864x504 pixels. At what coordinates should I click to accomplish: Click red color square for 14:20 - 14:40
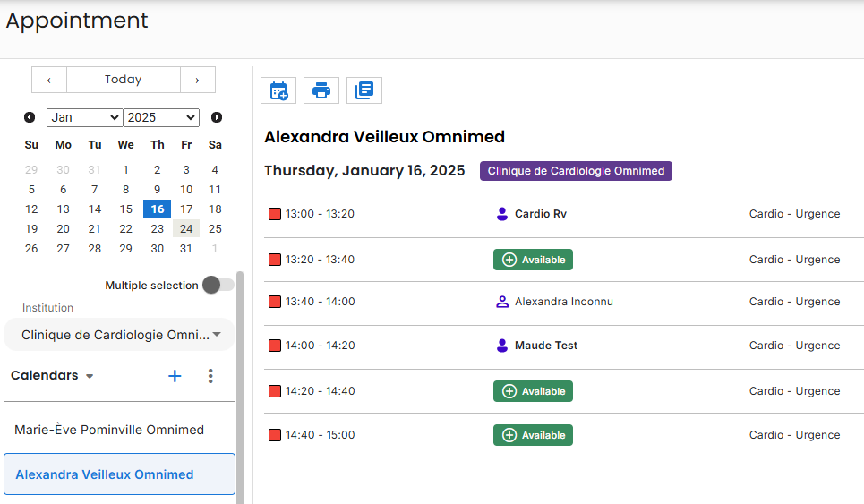pyautogui.click(x=275, y=391)
